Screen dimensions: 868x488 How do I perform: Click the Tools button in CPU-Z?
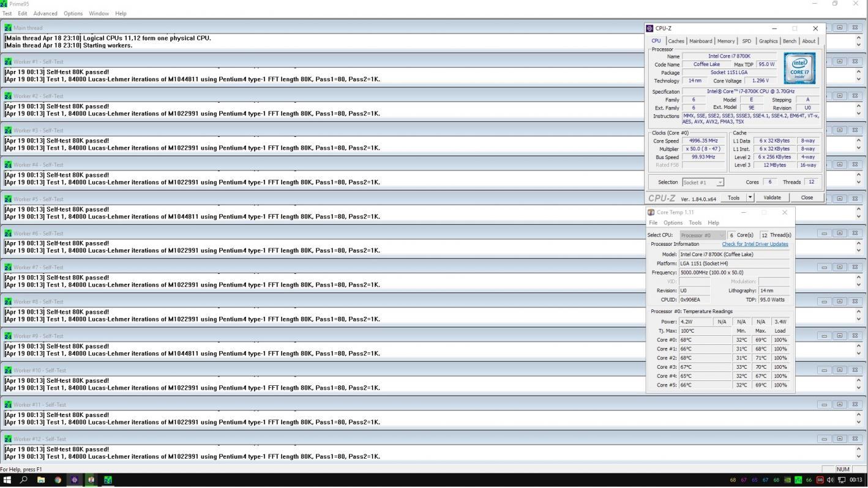point(733,198)
